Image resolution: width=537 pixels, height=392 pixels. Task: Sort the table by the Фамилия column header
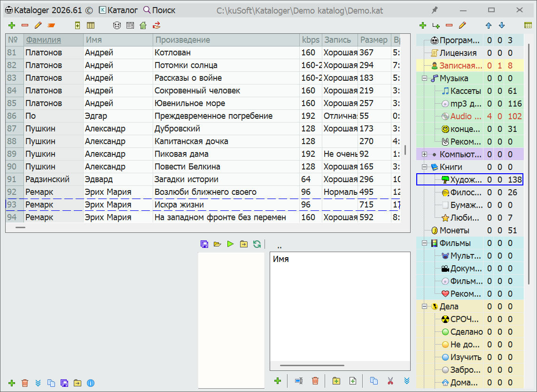coord(43,40)
